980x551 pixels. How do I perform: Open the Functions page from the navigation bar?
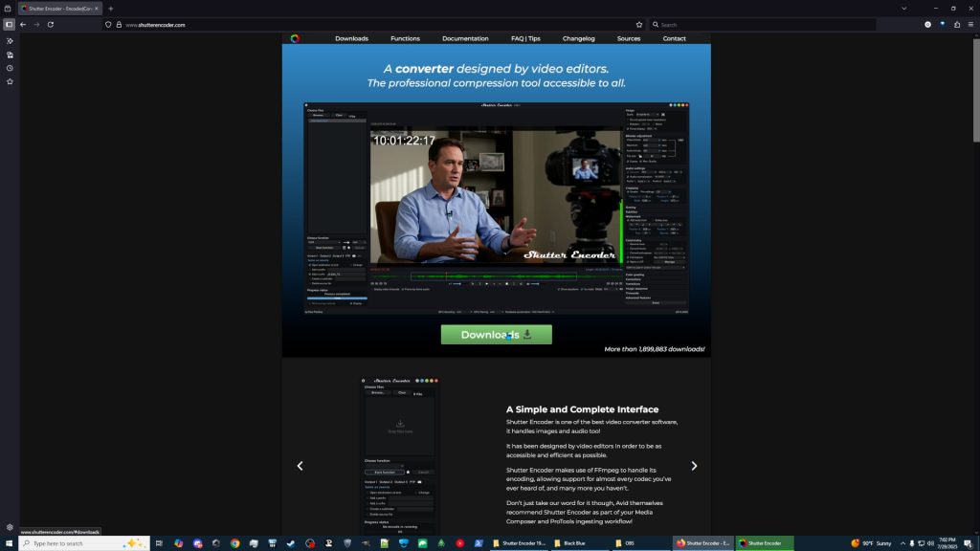point(405,38)
